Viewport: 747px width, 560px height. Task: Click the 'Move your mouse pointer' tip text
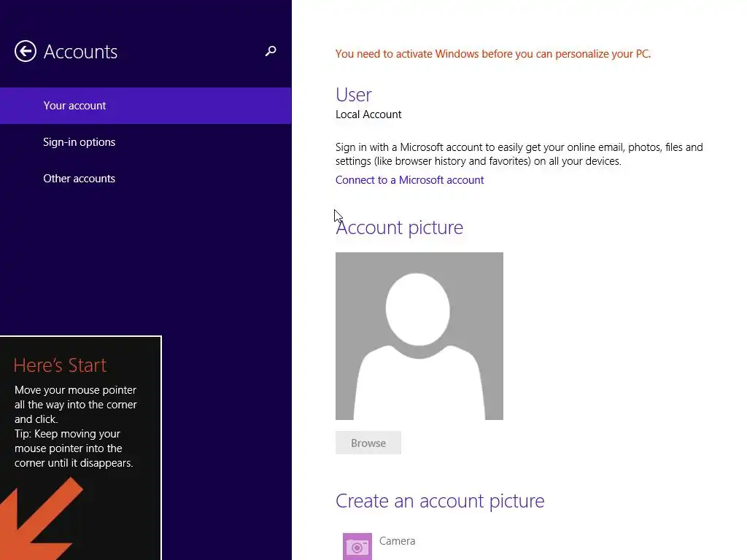76,404
